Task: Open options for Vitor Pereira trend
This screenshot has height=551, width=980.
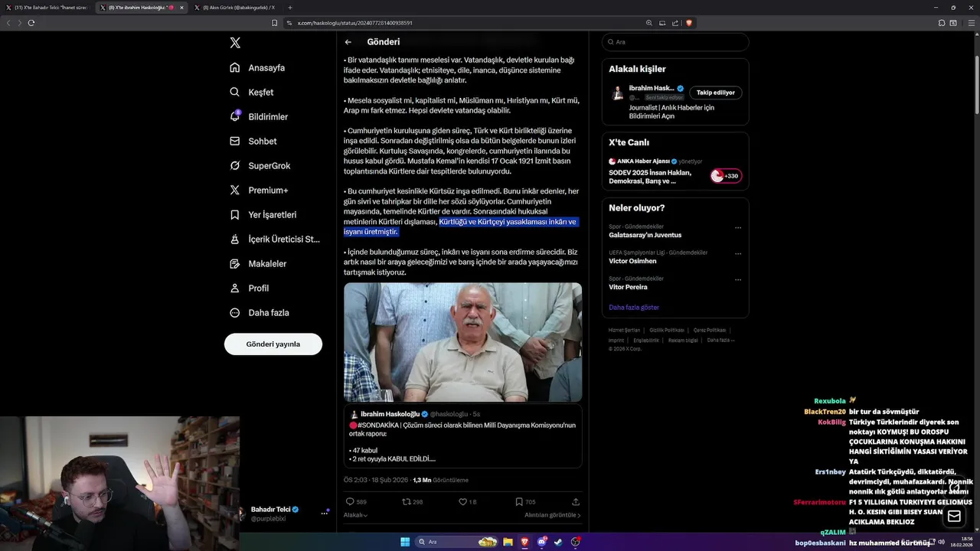Action: [738, 279]
